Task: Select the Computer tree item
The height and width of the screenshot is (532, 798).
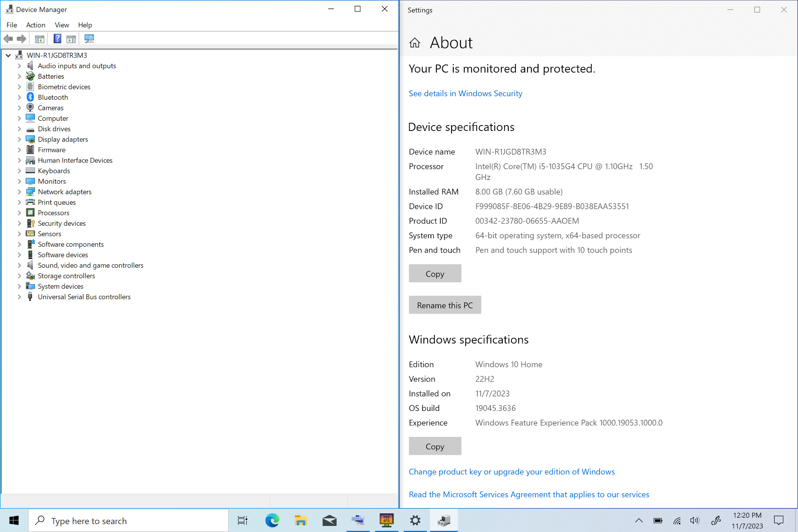Action: 53,118
